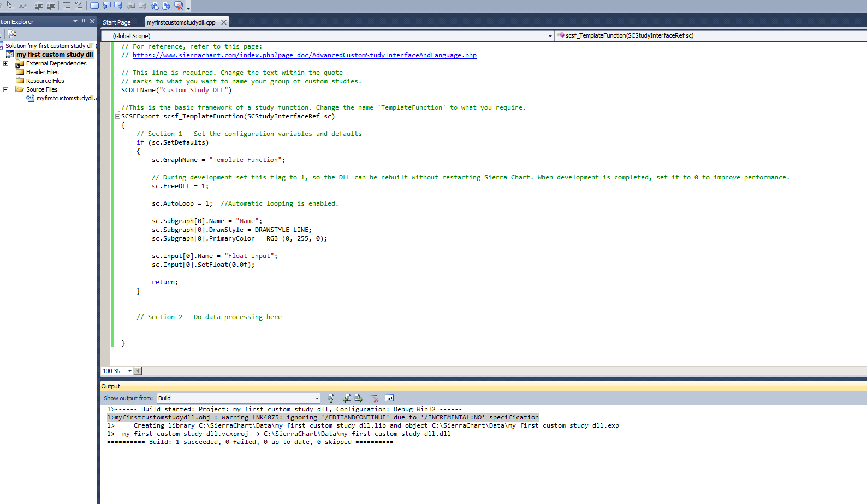Toggle a bookmark on current line

click(x=94, y=5)
